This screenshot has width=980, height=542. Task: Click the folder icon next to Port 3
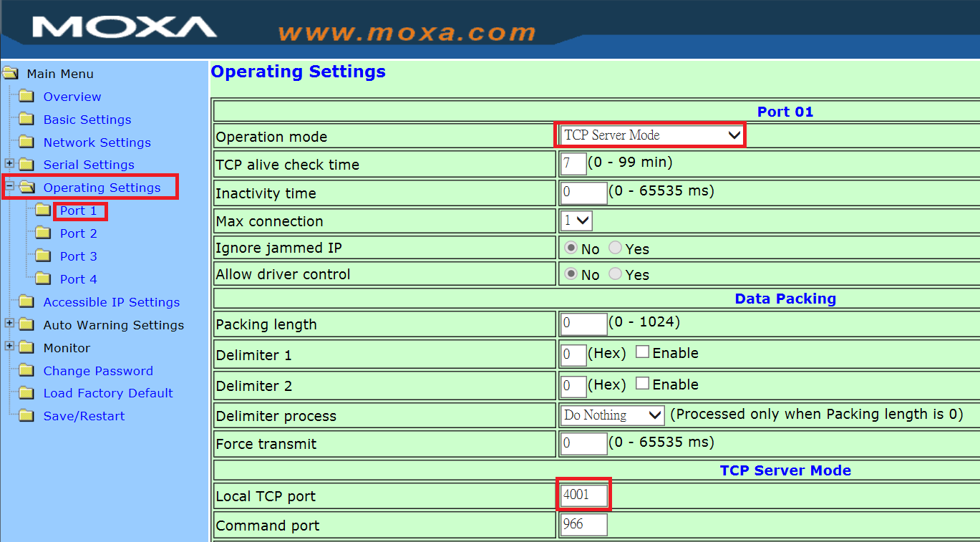[43, 256]
